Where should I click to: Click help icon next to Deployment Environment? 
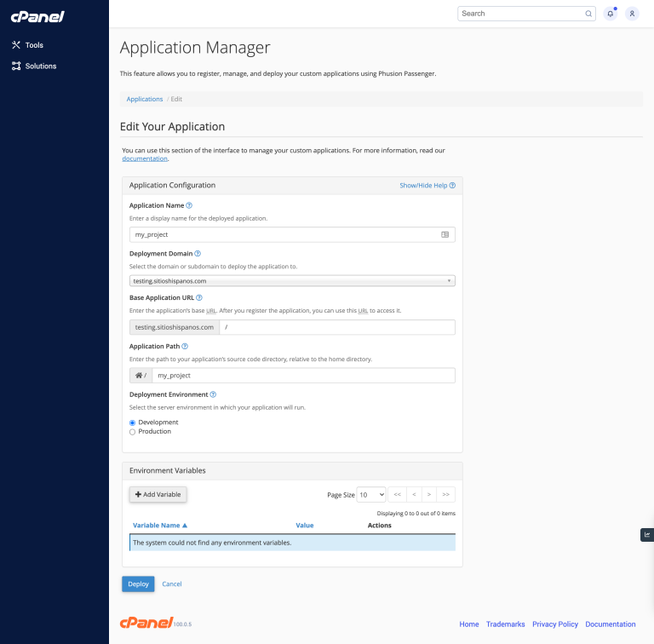[x=213, y=394]
